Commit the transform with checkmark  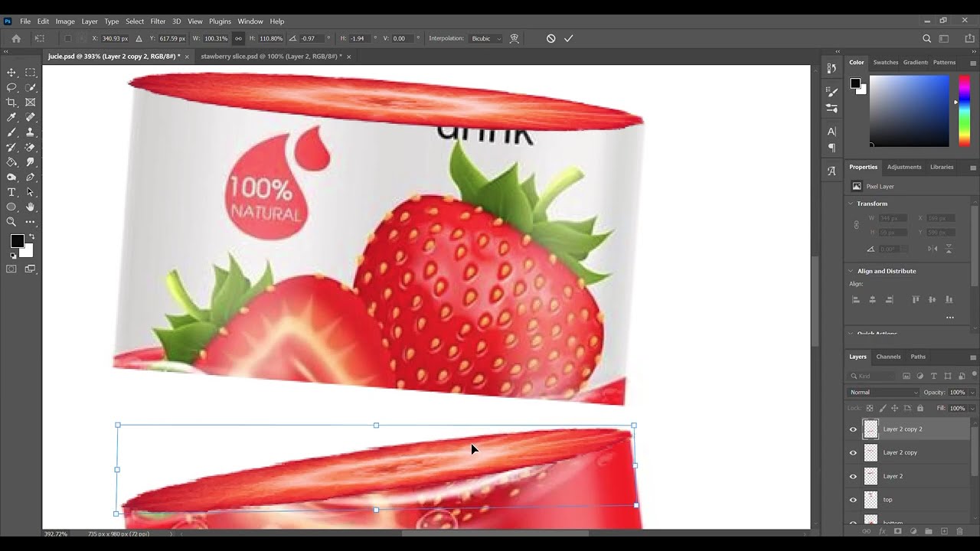click(569, 38)
